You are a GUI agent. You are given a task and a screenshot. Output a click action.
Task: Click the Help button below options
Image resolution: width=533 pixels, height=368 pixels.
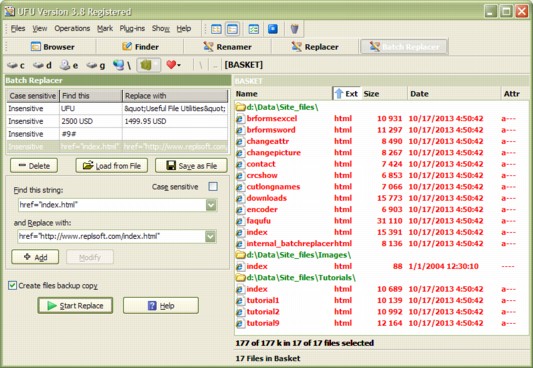[161, 305]
